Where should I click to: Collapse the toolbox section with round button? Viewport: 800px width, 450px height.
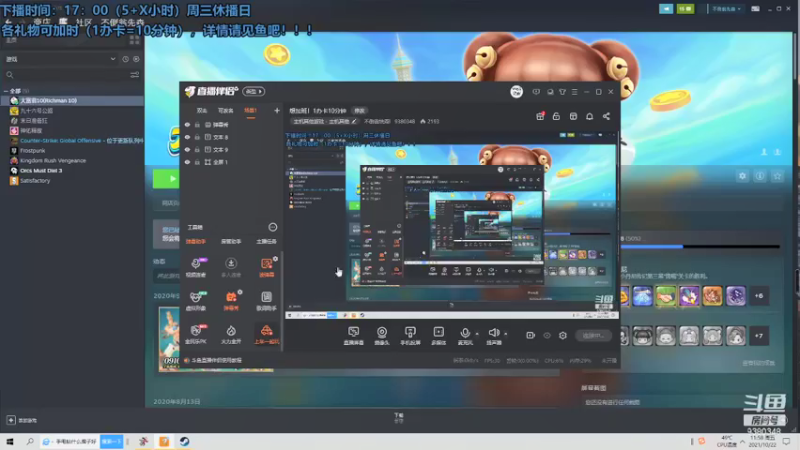272,227
